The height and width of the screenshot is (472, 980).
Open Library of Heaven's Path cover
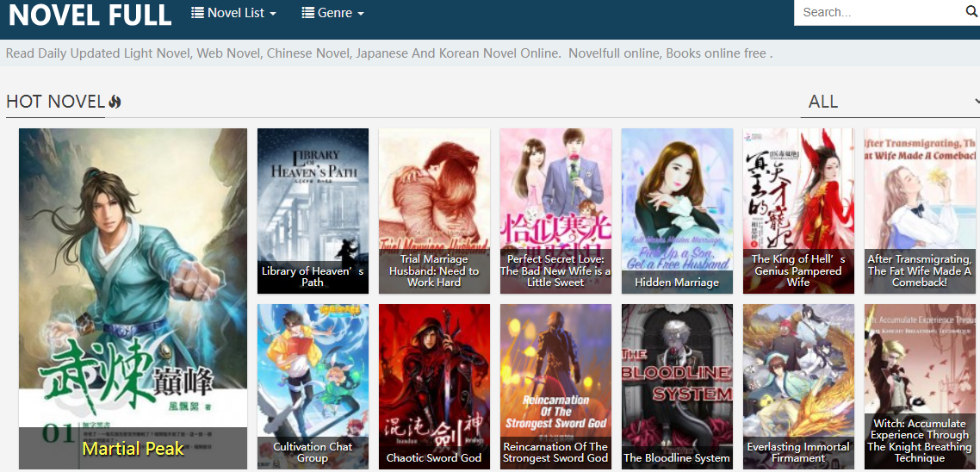click(x=313, y=211)
